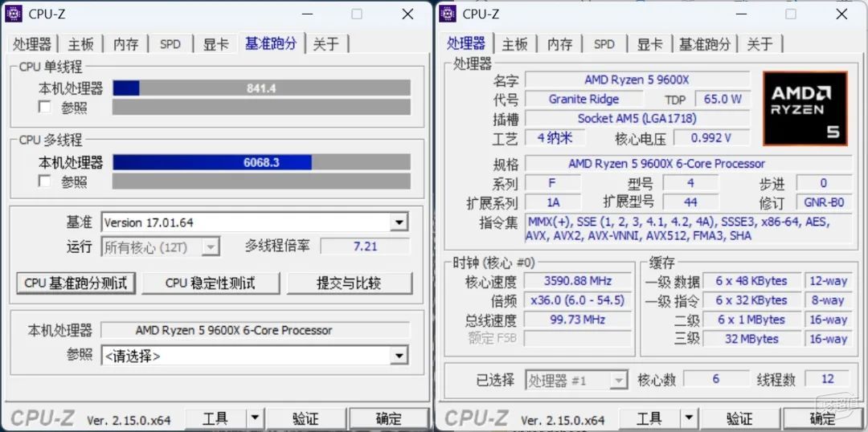Viewport: 868px width, 432px height.
Task: Switch to SPD tab in left window
Action: tap(170, 44)
